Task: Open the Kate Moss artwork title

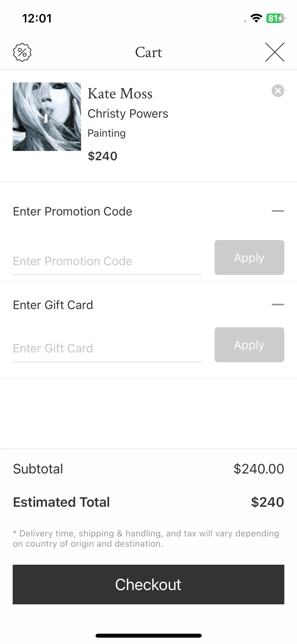Action: (120, 94)
